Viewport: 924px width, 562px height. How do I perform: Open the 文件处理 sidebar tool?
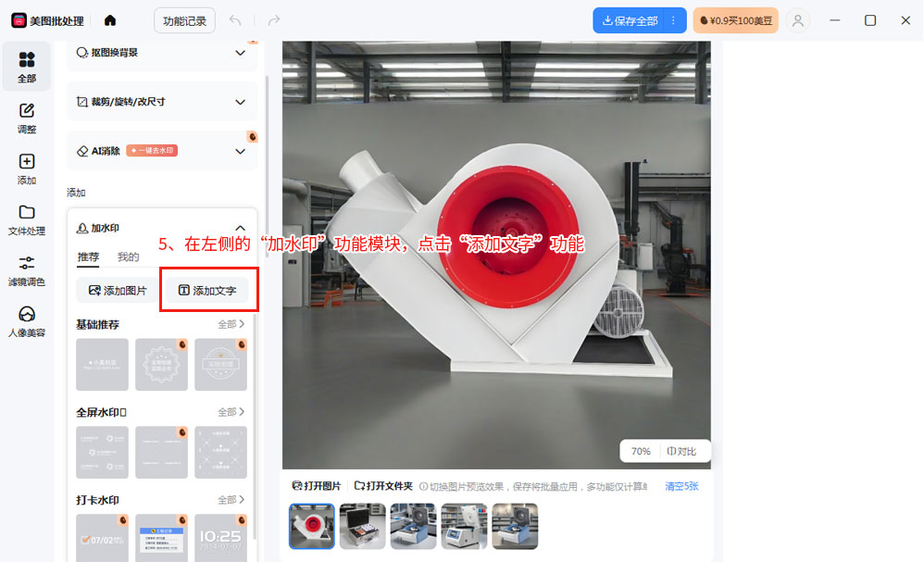click(27, 219)
